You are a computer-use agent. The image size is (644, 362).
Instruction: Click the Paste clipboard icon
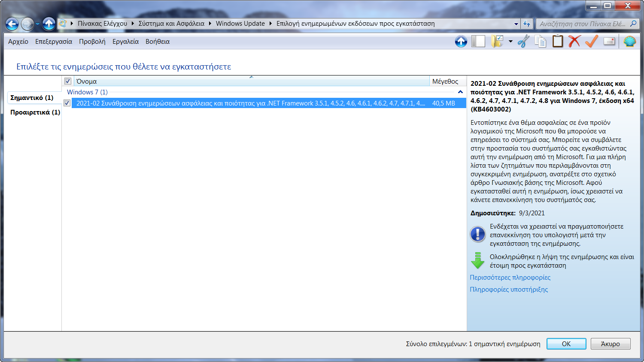(x=558, y=42)
